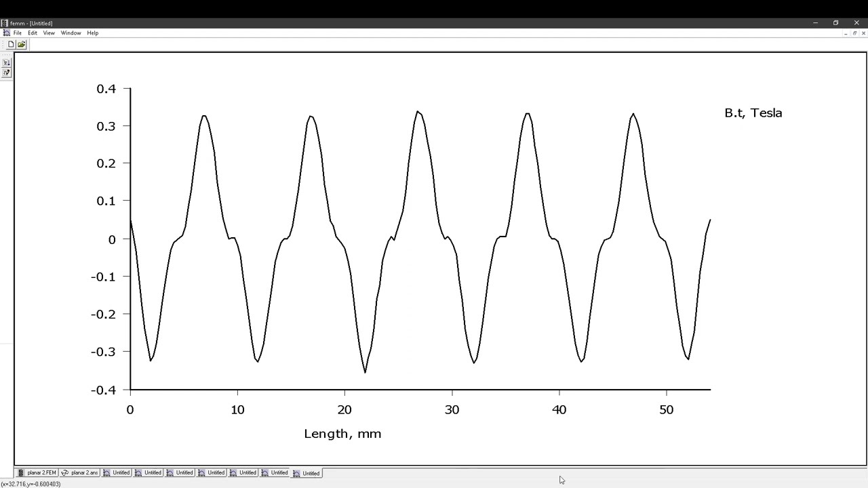Click the plot document icon beside File
Screen dimensions: 868x488
point(6,33)
